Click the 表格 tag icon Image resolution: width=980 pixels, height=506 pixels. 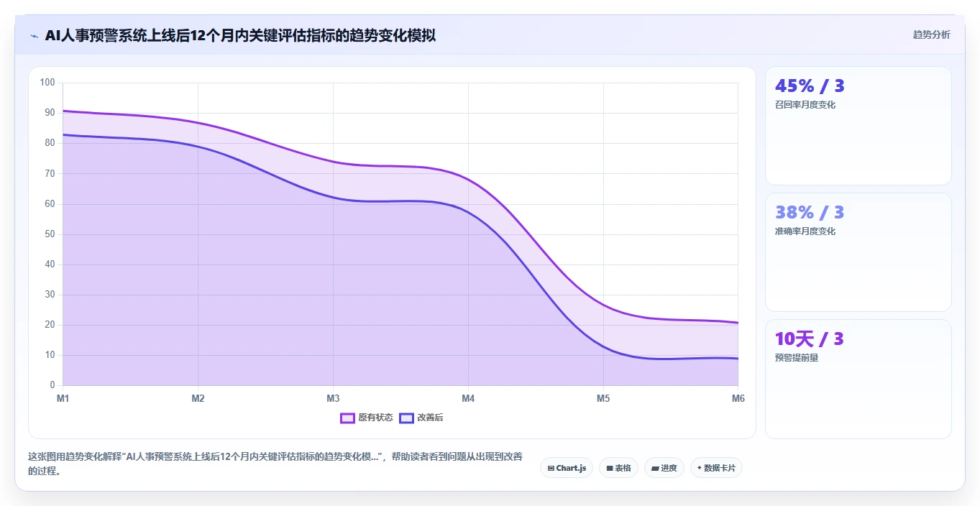[x=610, y=469]
